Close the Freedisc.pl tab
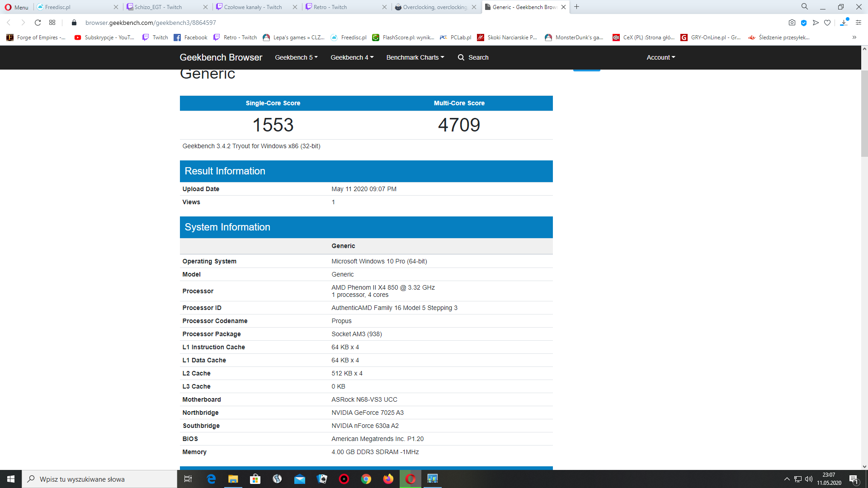The width and height of the screenshot is (868, 488). (x=116, y=7)
